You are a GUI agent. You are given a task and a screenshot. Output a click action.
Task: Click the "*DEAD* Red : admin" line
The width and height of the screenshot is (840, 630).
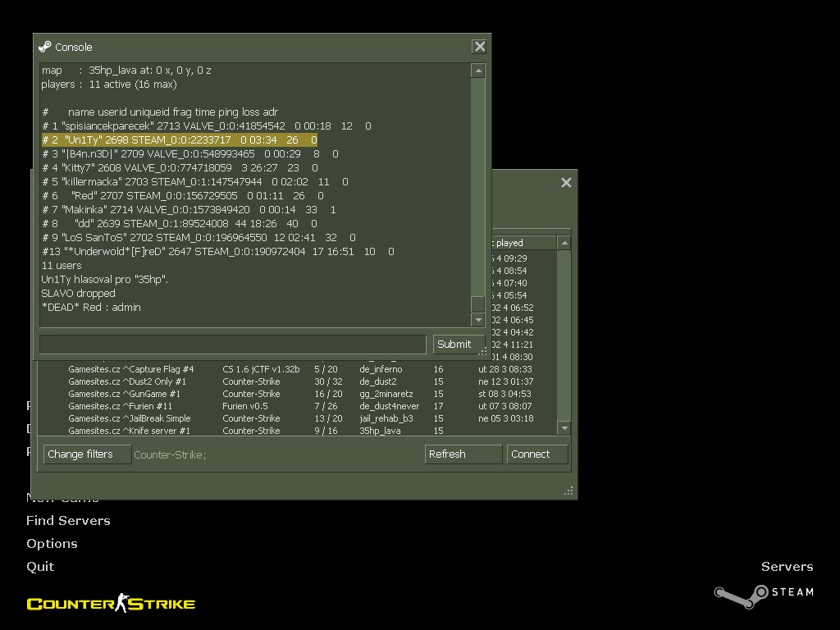tap(91, 307)
